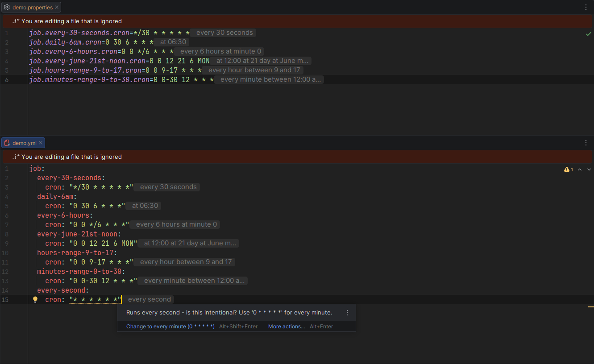Open the 'More actions...' link
The height and width of the screenshot is (364, 594).
pyautogui.click(x=287, y=327)
